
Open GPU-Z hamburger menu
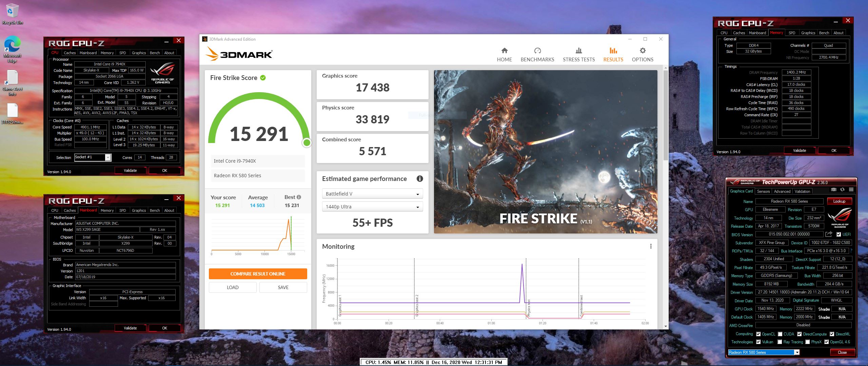point(851,190)
